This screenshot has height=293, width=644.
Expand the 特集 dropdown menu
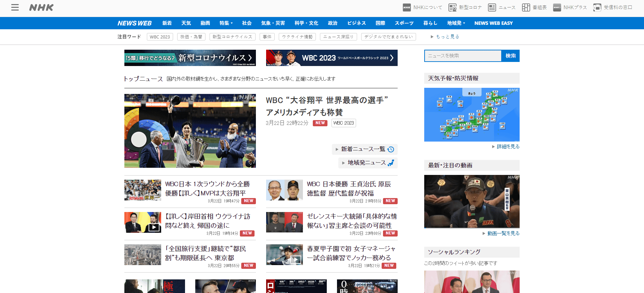coord(226,23)
